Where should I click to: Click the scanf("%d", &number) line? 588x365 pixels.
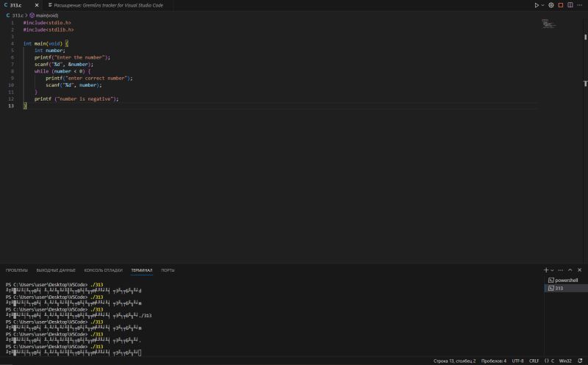point(64,64)
